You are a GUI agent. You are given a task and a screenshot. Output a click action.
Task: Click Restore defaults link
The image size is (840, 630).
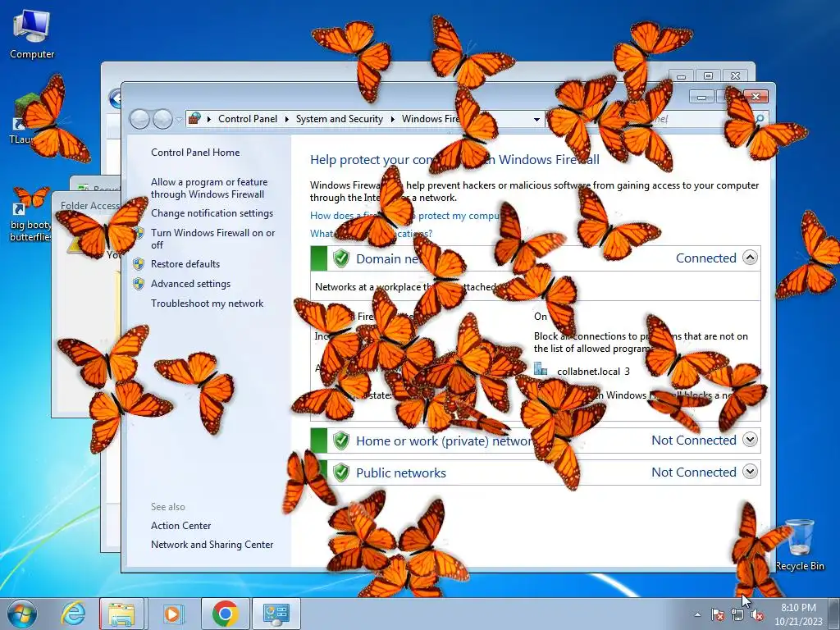[185, 264]
